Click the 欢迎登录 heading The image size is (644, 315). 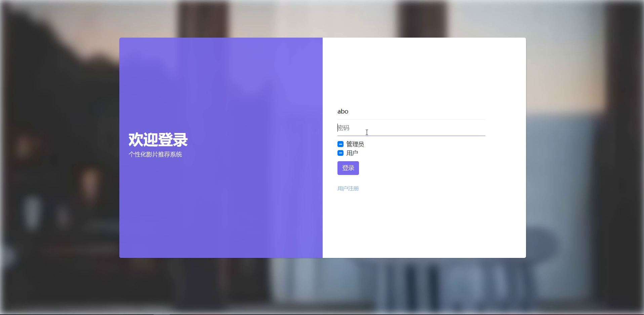[158, 140]
